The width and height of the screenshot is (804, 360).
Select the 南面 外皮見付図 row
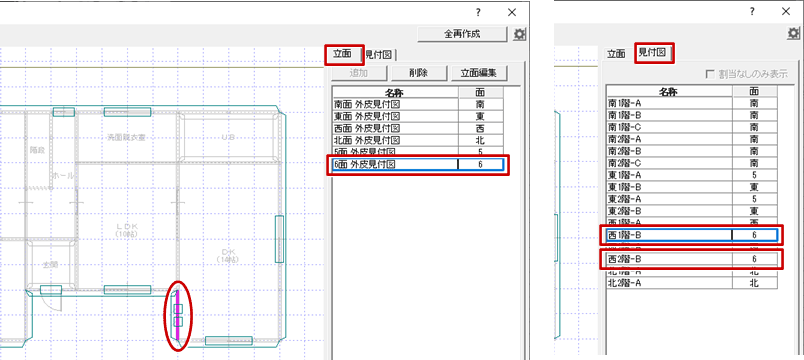(x=418, y=104)
